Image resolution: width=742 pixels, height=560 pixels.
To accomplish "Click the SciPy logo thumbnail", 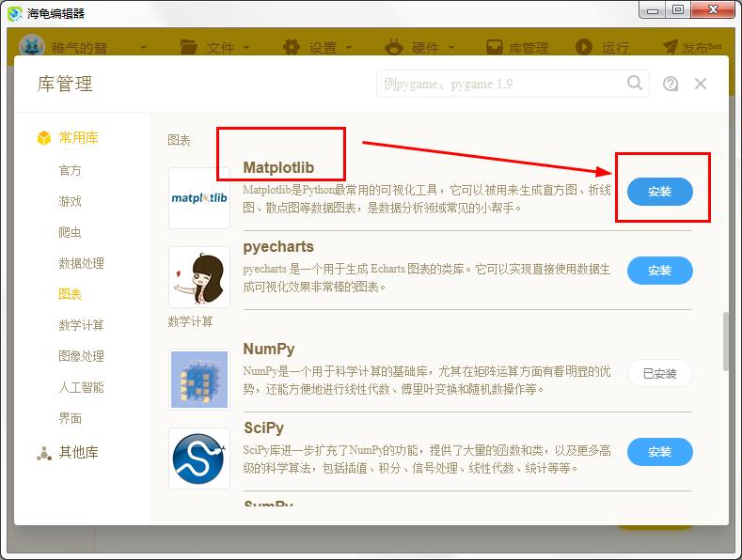I will click(x=199, y=459).
